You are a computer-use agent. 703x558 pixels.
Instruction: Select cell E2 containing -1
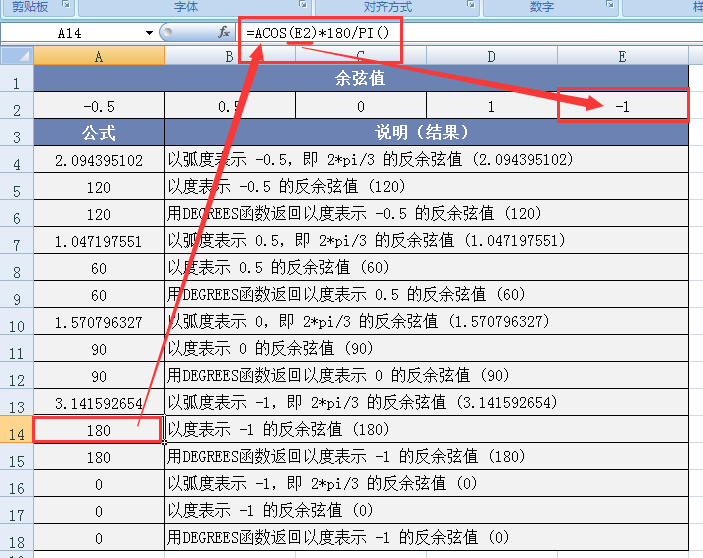coord(623,106)
